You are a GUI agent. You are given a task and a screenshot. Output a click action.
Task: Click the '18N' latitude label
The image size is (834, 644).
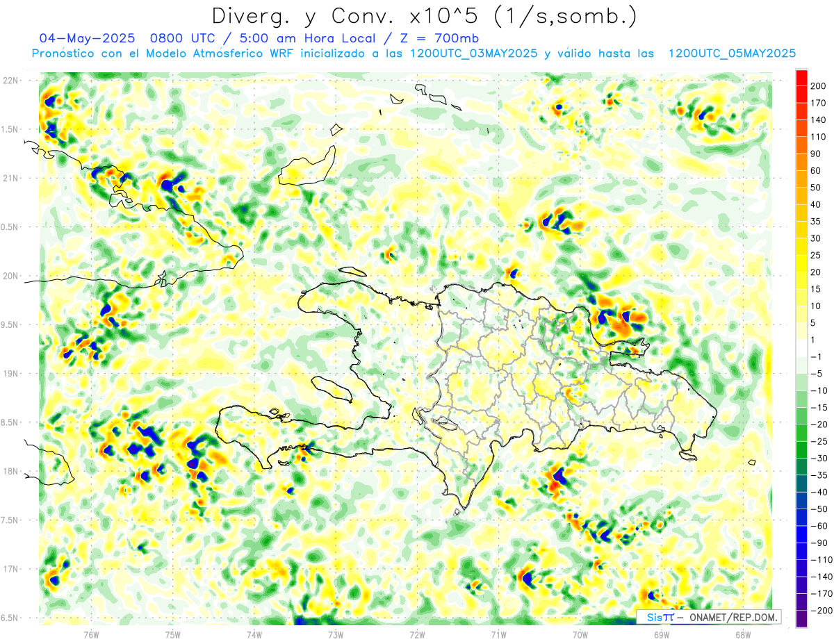pos(10,471)
